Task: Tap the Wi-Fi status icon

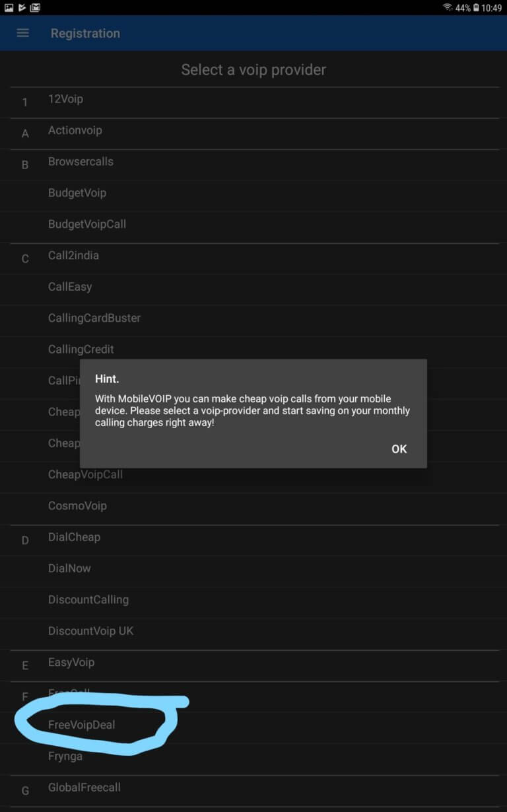Action: point(448,7)
